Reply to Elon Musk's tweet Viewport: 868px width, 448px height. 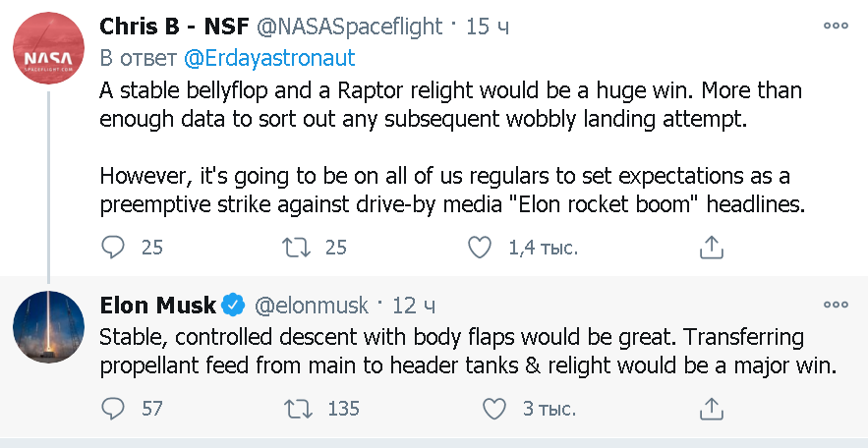(x=115, y=407)
